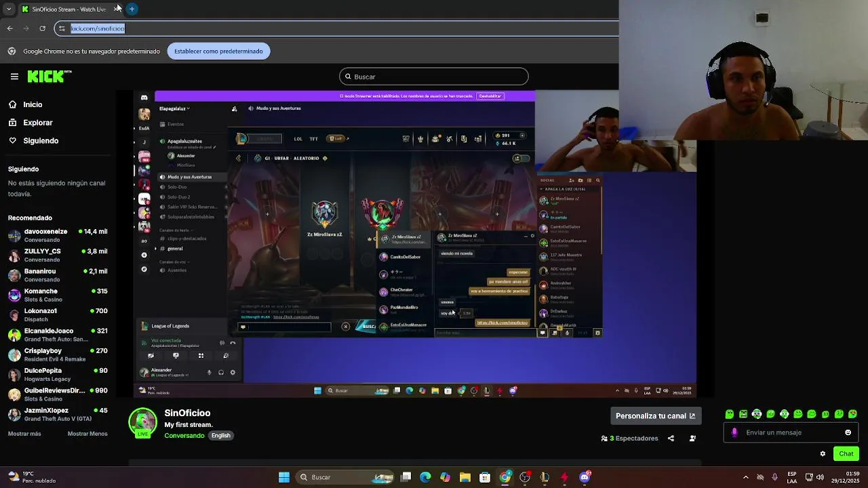This screenshot has width=868, height=488.
Task: Open the red lightning bolt taskbar app
Action: click(x=564, y=477)
